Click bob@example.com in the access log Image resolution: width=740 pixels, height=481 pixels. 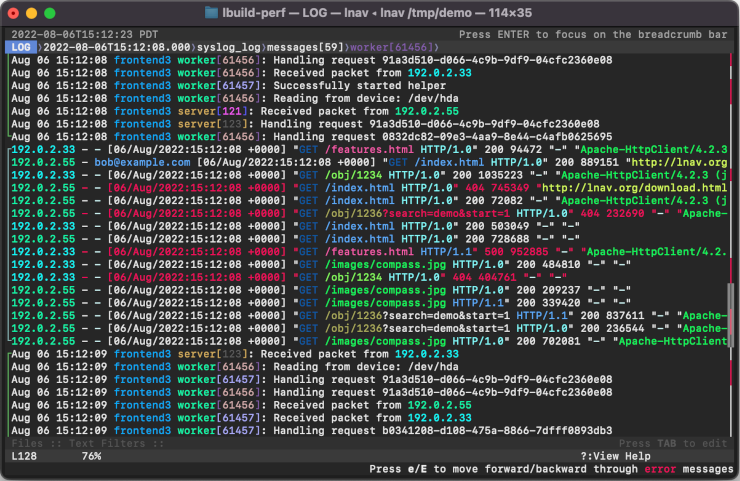coord(143,162)
